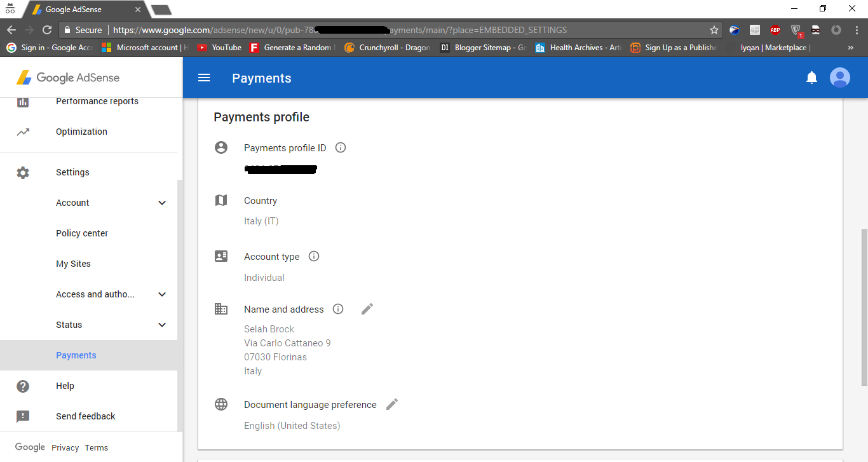868x462 pixels.
Task: Open the Privacy link
Action: tap(65, 447)
